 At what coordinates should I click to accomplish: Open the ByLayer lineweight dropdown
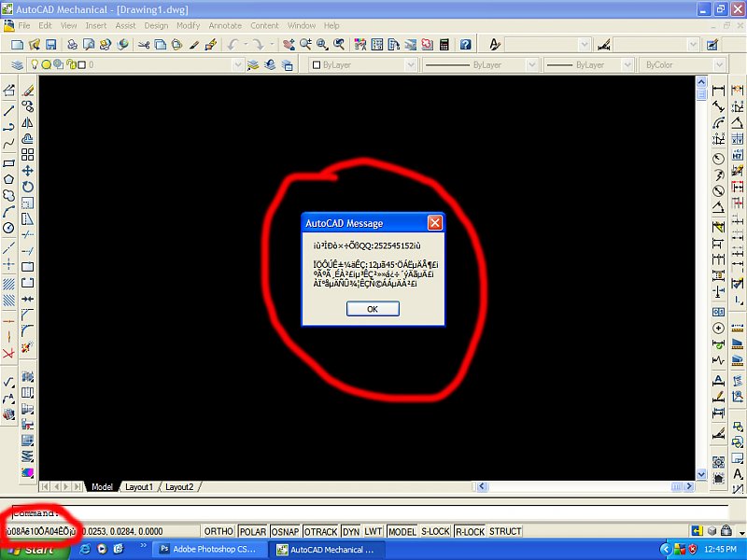[x=627, y=64]
